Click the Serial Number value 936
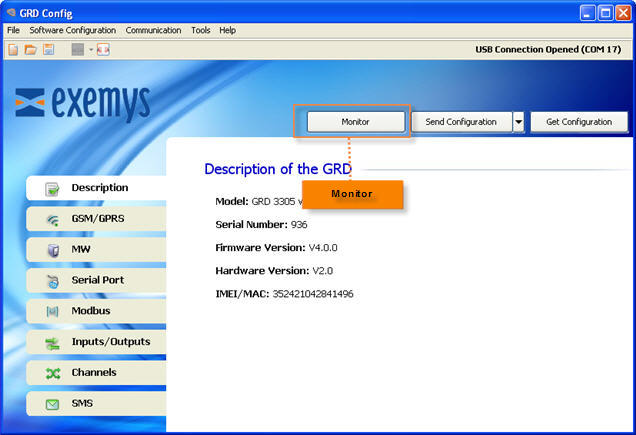This screenshot has width=636, height=435. coord(299,224)
